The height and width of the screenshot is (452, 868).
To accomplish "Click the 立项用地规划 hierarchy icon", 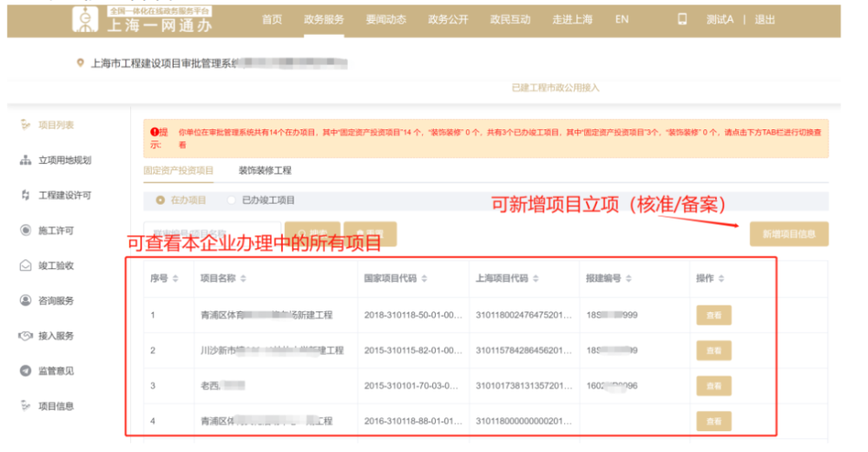I will click(25, 160).
